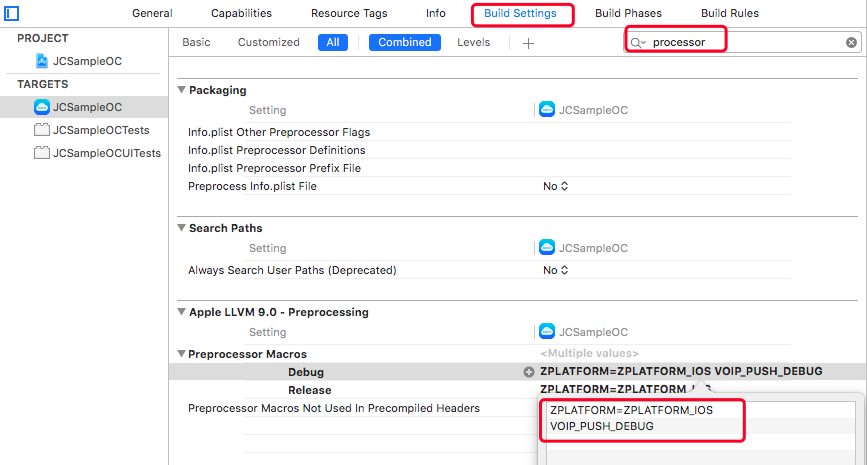The height and width of the screenshot is (465, 867).
Task: Click JCSampleOC icon in Preprocessing column header
Action: 547,331
